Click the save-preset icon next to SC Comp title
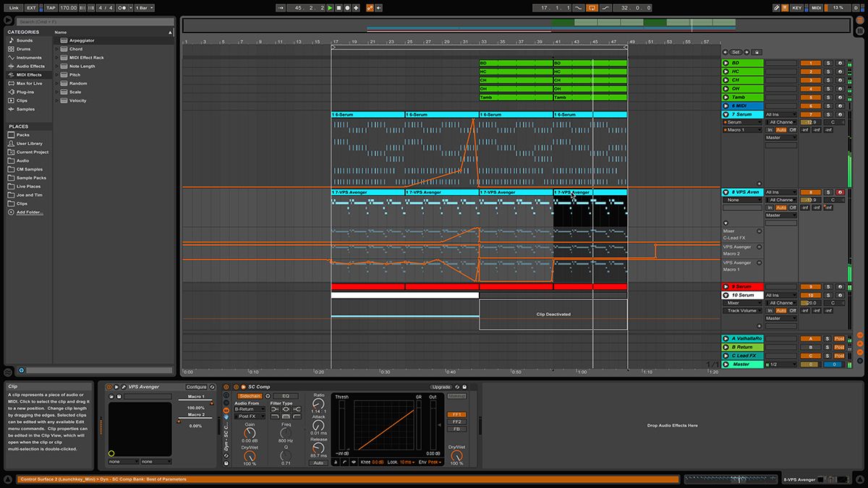 [x=464, y=385]
